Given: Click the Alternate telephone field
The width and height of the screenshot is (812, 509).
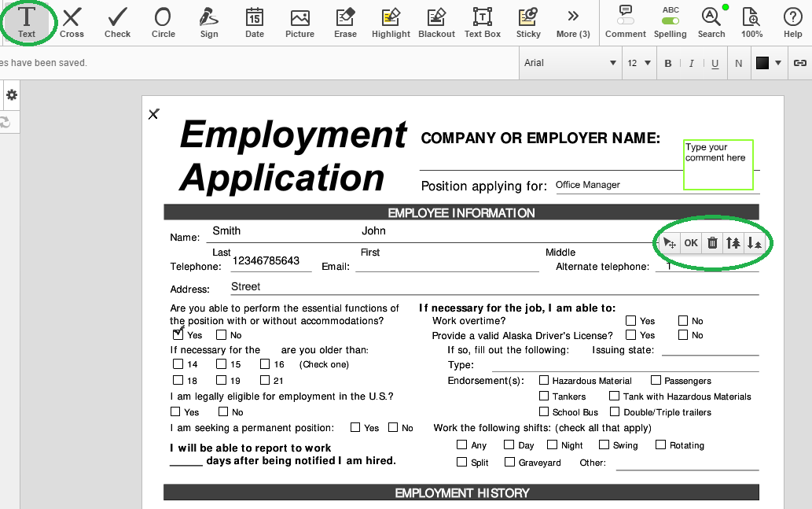Looking at the screenshot, I should coord(707,266).
